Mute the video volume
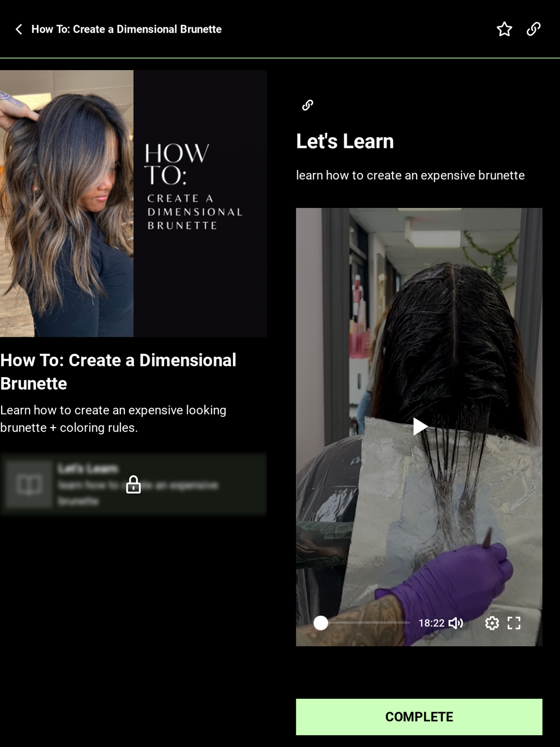 point(456,623)
